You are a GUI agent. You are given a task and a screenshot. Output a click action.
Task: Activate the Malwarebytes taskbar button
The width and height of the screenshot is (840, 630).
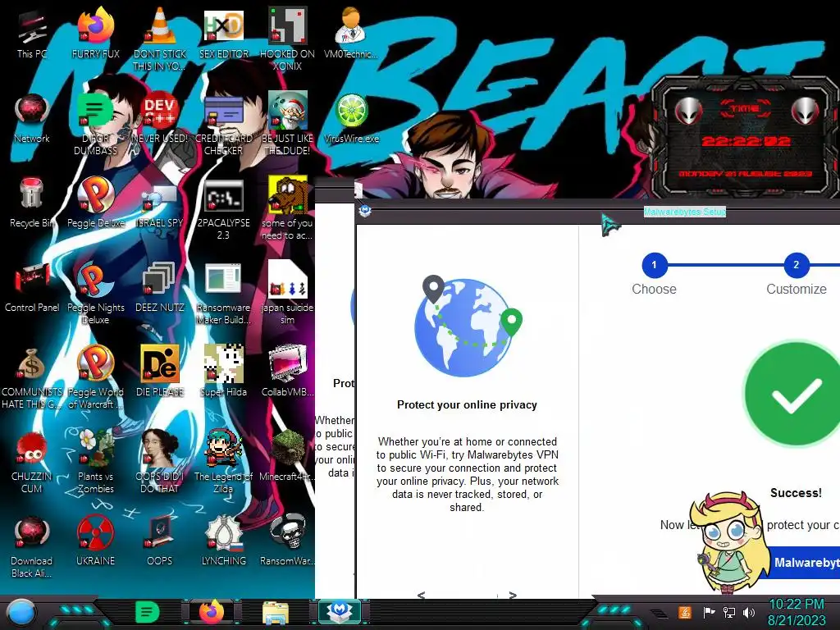pos(340,612)
